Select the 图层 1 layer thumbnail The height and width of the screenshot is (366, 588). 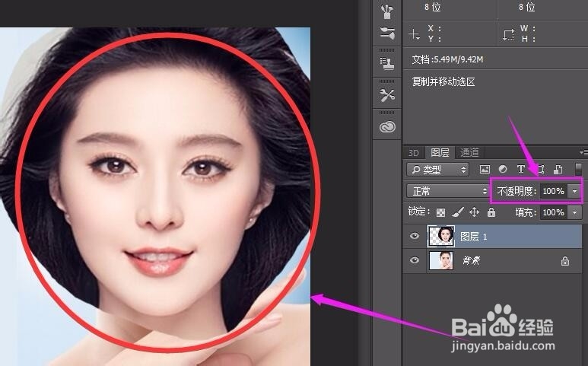tap(441, 236)
